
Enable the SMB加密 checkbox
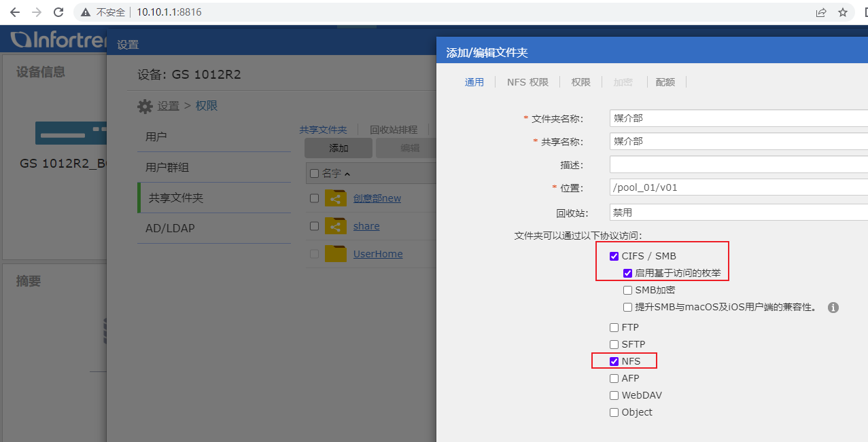pos(628,291)
